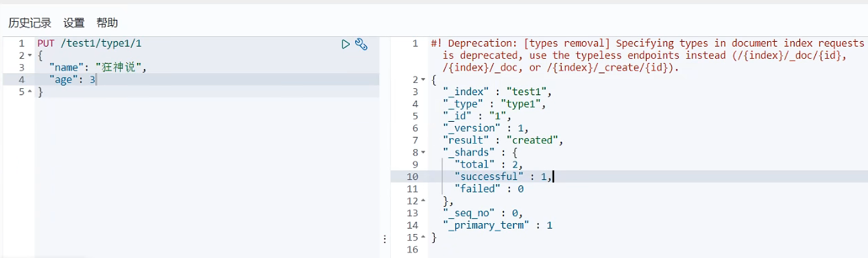Screen dimensions: 868x258
Task: Open the wrench options icon
Action: pos(361,44)
